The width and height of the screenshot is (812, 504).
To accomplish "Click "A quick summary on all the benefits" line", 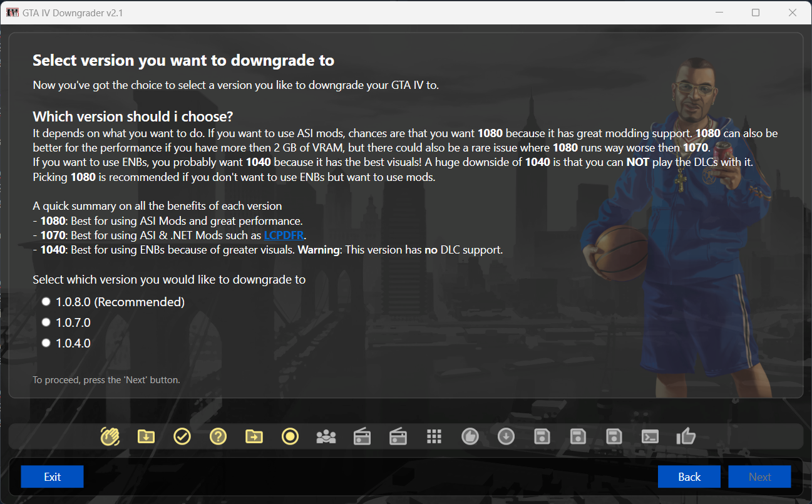I will [x=157, y=206].
